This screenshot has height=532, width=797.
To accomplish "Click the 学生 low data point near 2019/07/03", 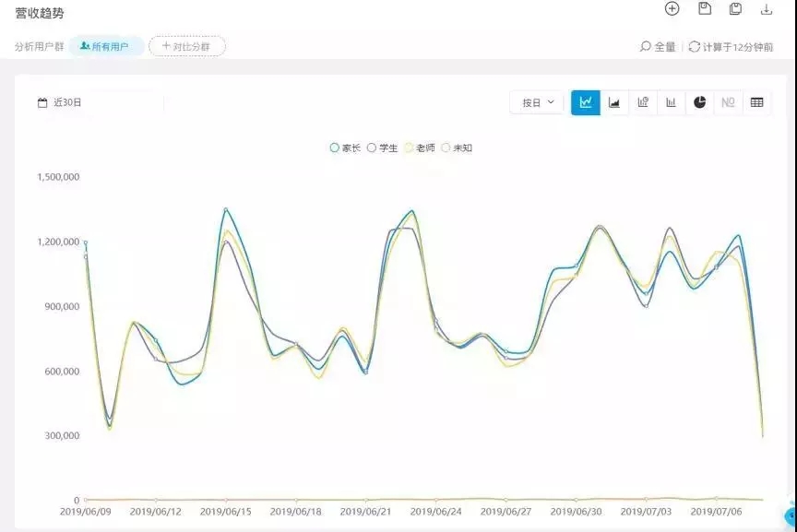I will [x=646, y=306].
